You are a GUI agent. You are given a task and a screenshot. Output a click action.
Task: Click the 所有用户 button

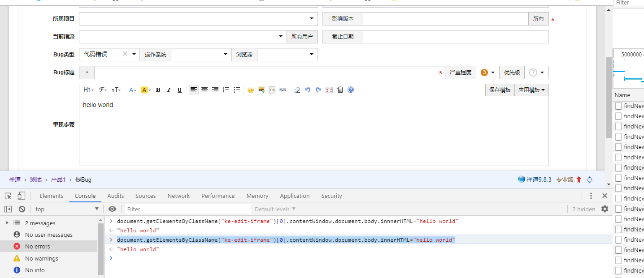302,37
